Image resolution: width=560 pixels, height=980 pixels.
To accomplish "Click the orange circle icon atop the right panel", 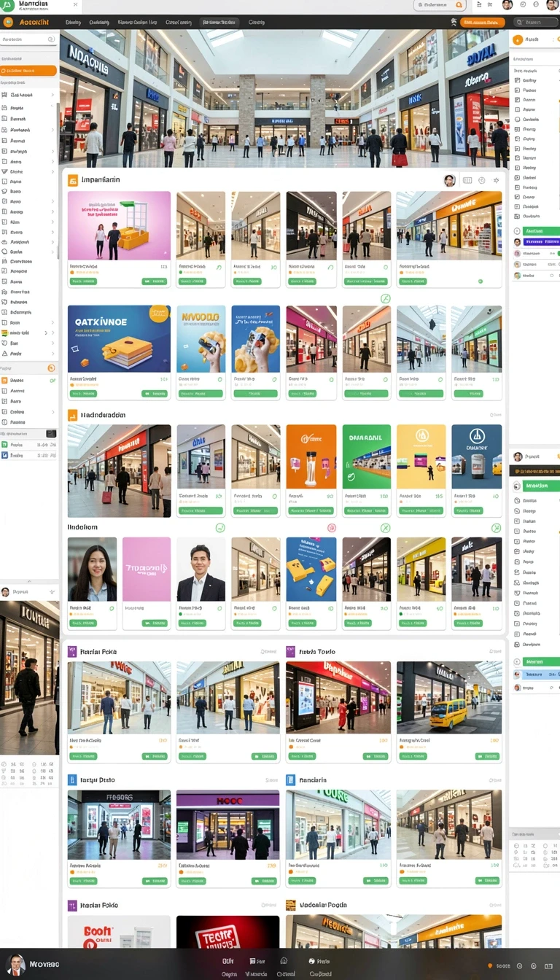I will [518, 41].
